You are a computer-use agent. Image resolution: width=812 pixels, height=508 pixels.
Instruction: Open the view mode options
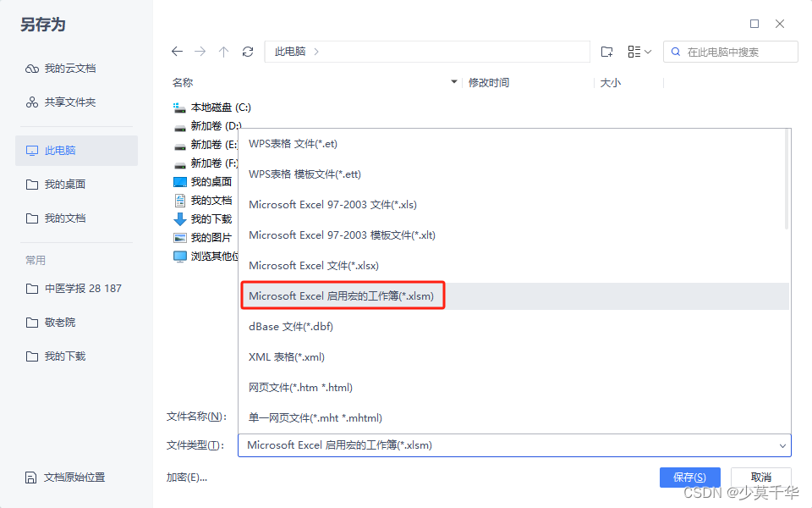coord(639,52)
